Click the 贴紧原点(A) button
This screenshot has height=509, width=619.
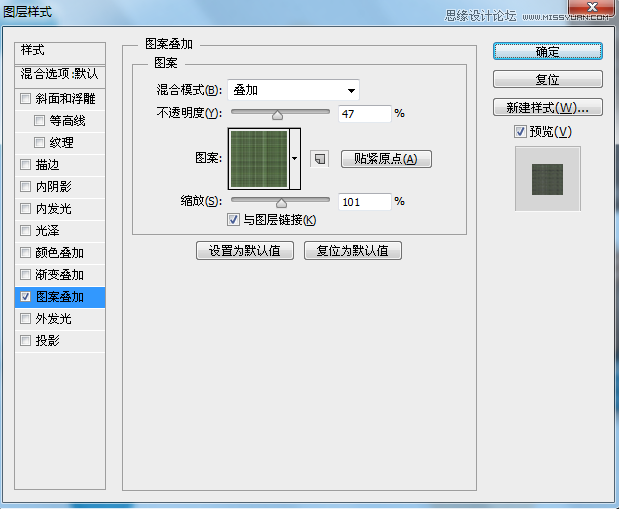[x=386, y=159]
